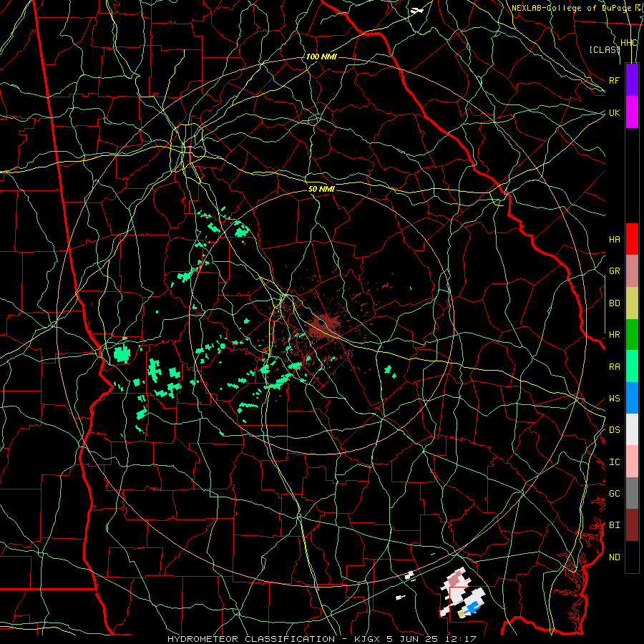This screenshot has width=644, height=644.
Task: Select the GC gray legend swatch
Action: click(632, 493)
